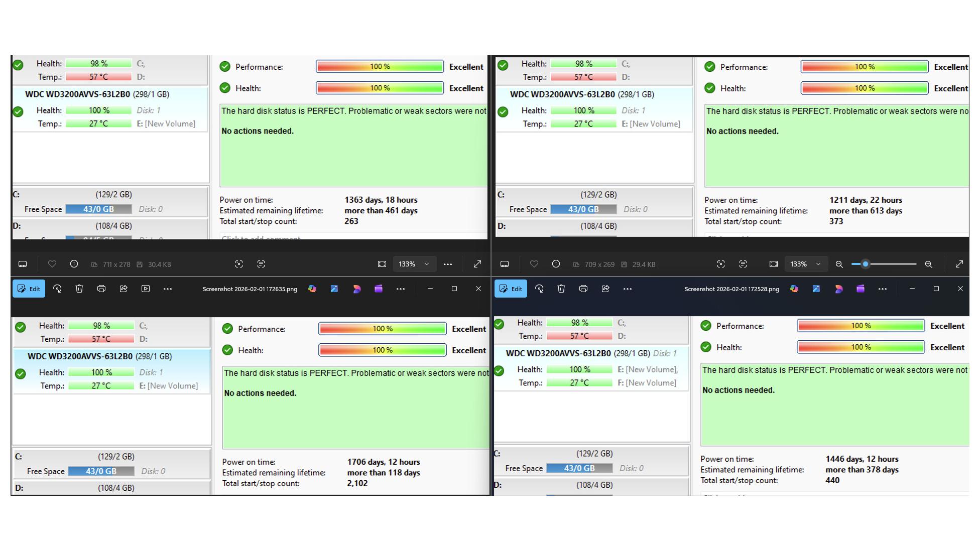Share the Screenshot 172528 image
This screenshot has height=551, width=980.
[605, 289]
